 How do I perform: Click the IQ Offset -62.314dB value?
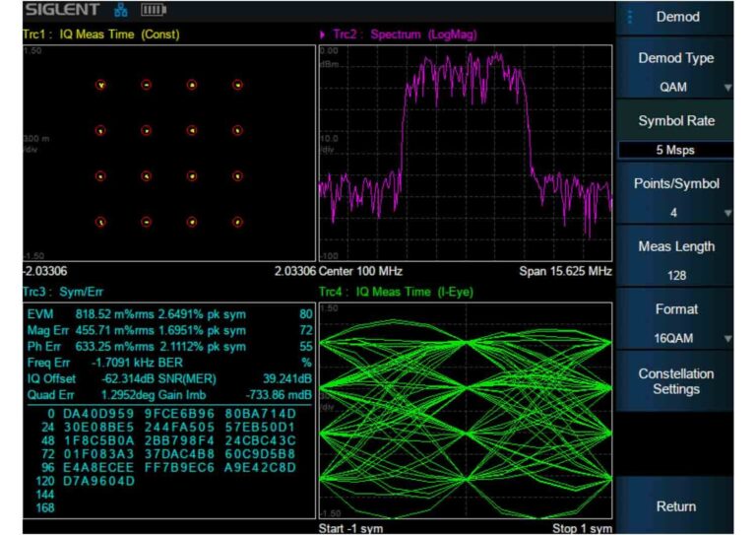point(127,378)
